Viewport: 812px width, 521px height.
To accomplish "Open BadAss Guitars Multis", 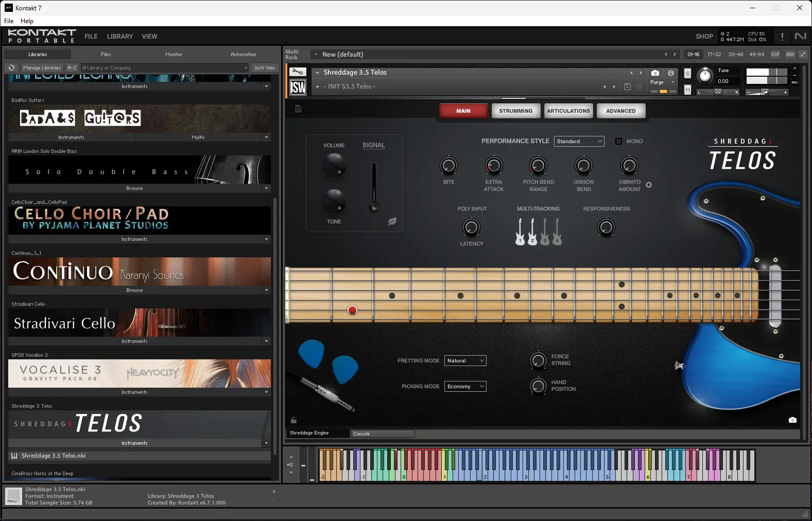I will (198, 137).
